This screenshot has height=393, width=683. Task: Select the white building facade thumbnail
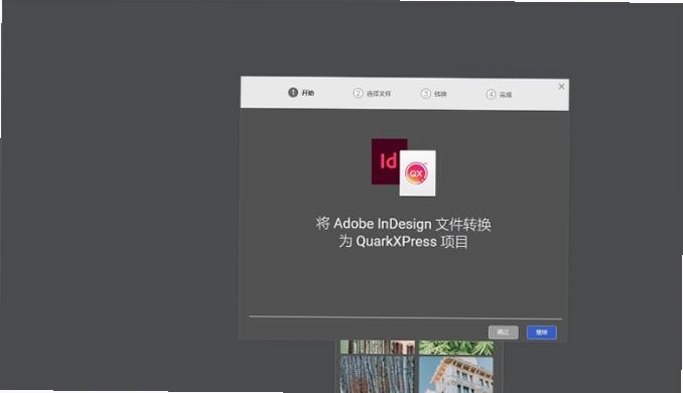[x=456, y=375]
